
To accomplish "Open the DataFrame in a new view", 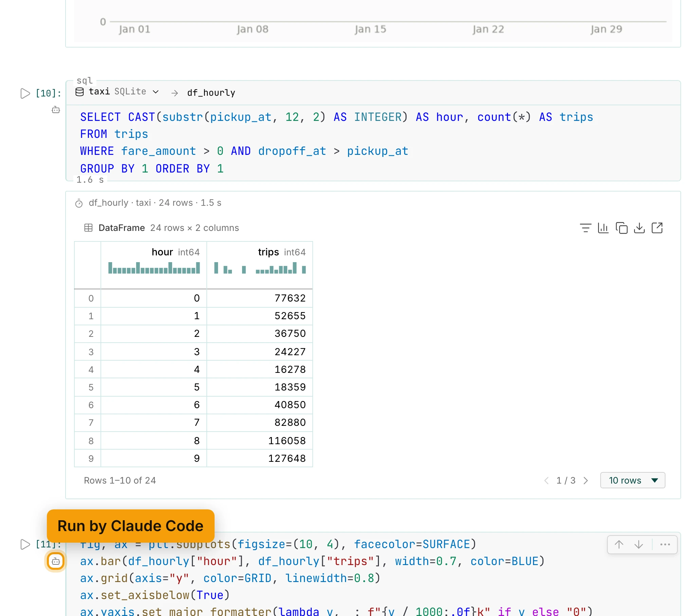I will click(x=657, y=228).
